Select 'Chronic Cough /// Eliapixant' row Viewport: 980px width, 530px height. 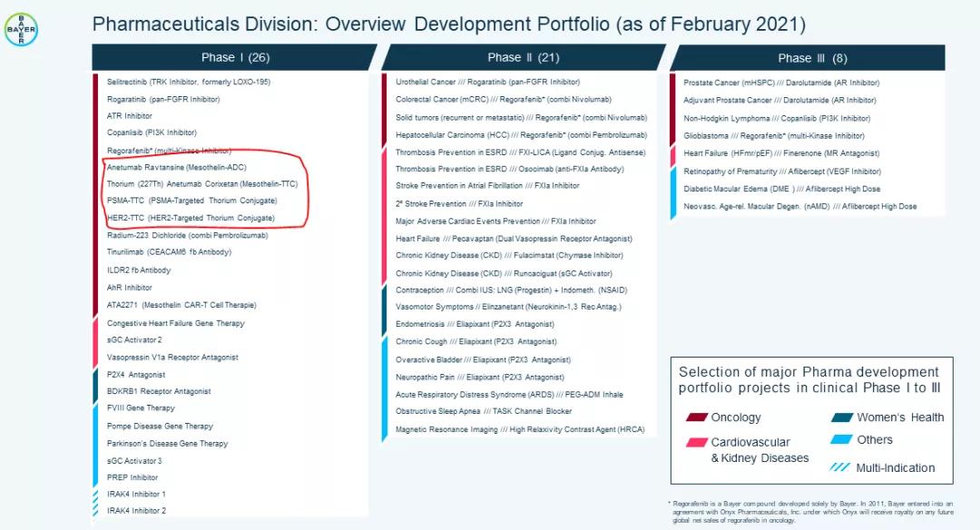[475, 342]
